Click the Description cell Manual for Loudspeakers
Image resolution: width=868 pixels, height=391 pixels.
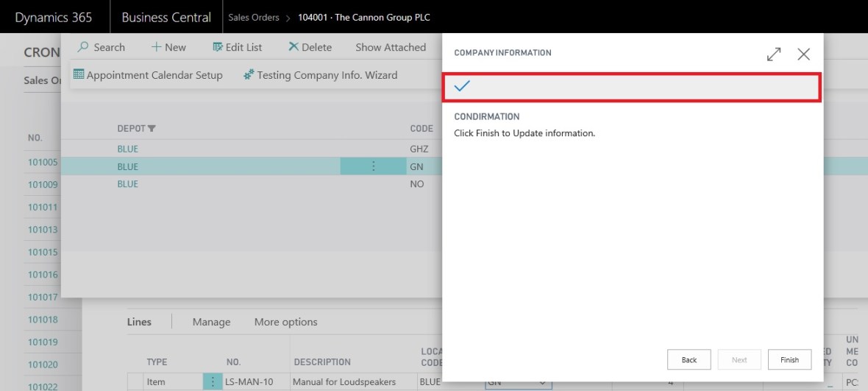click(344, 382)
